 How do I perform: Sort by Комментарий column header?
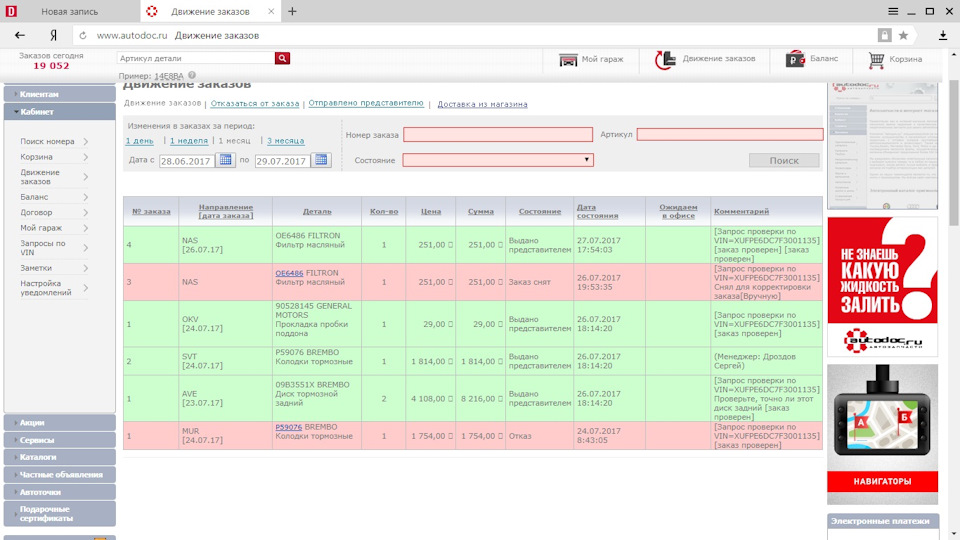741,211
